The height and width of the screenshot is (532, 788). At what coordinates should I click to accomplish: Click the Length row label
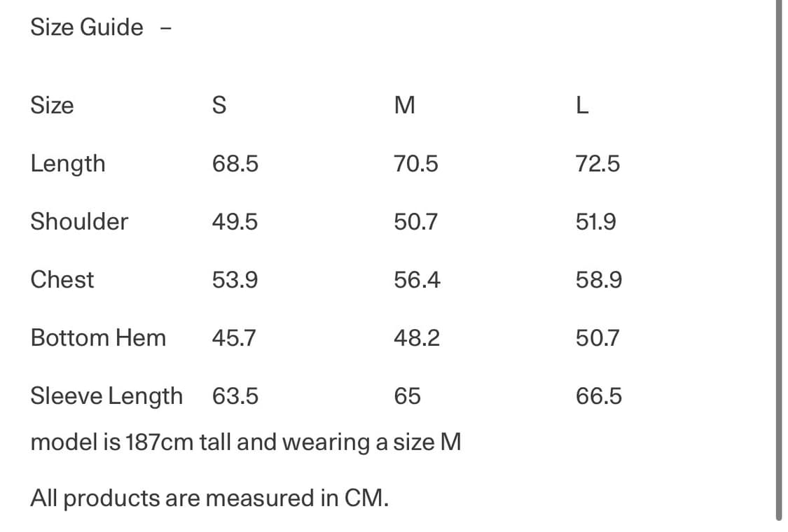[x=68, y=164]
